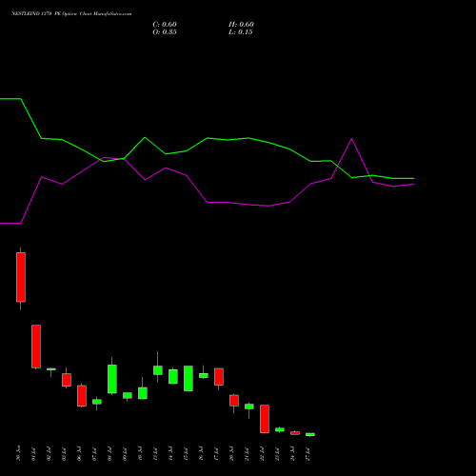Click the 15 Jul date label

tap(186, 454)
